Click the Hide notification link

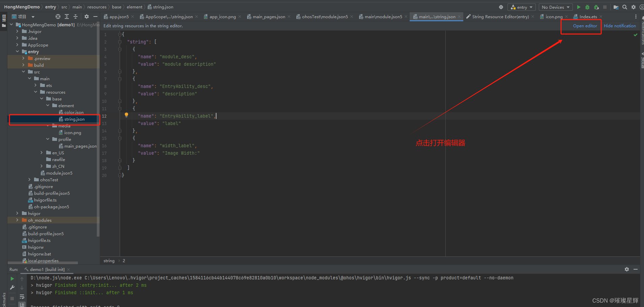click(x=620, y=26)
